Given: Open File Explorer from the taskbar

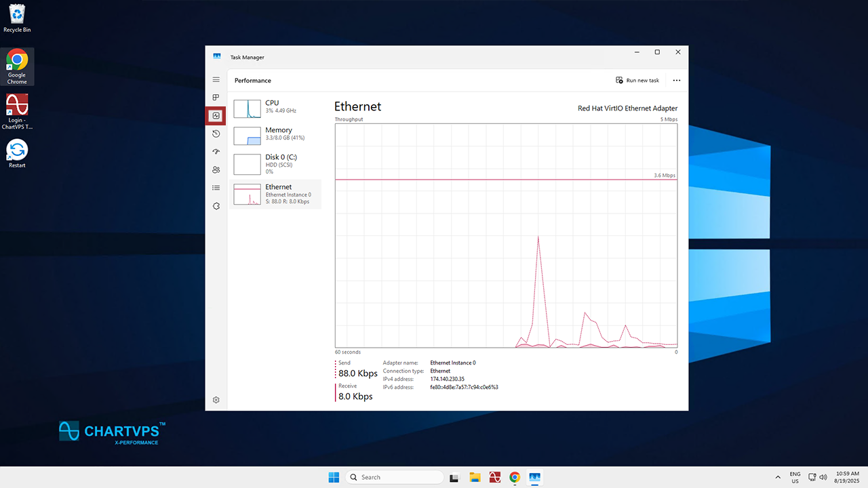Looking at the screenshot, I should pyautogui.click(x=475, y=477).
